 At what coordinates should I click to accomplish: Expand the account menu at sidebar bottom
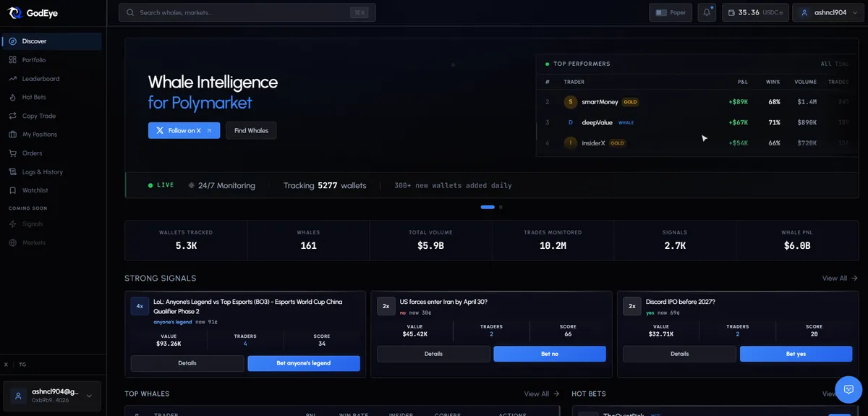[x=89, y=396]
